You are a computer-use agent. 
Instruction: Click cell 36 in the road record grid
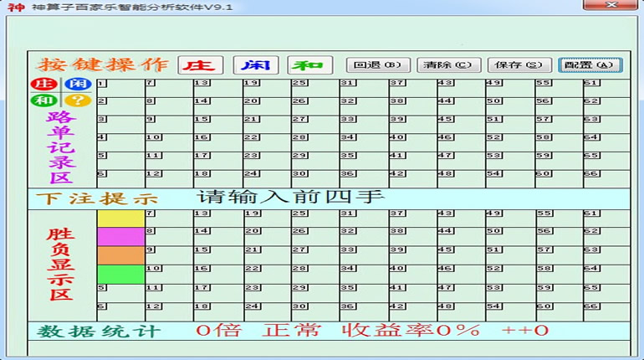[364, 179]
